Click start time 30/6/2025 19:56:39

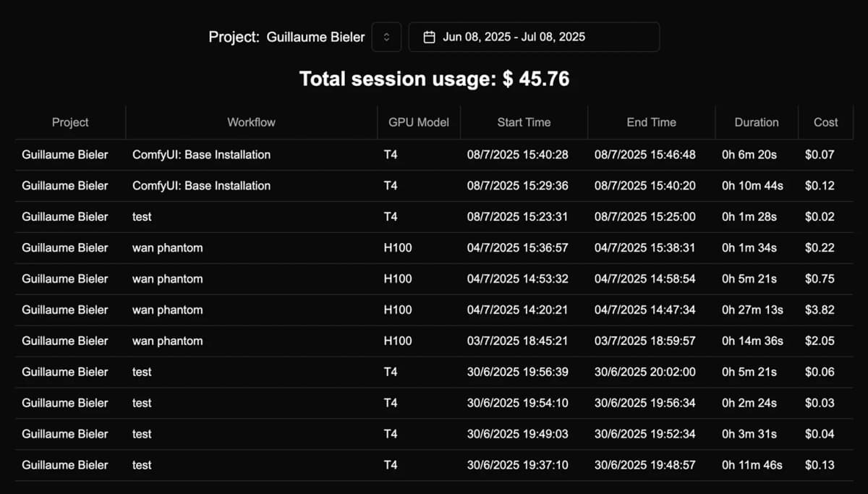[517, 372]
